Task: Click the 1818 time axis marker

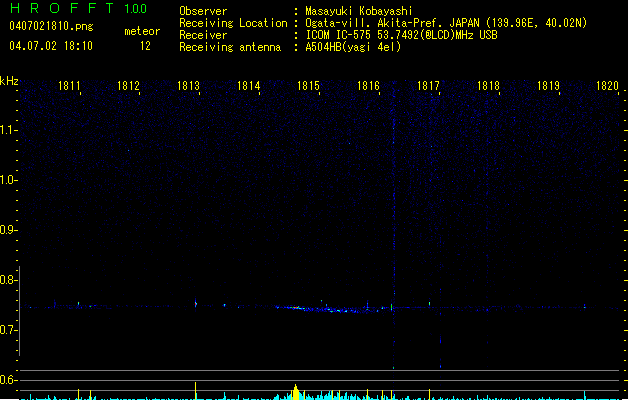Action: (x=488, y=85)
